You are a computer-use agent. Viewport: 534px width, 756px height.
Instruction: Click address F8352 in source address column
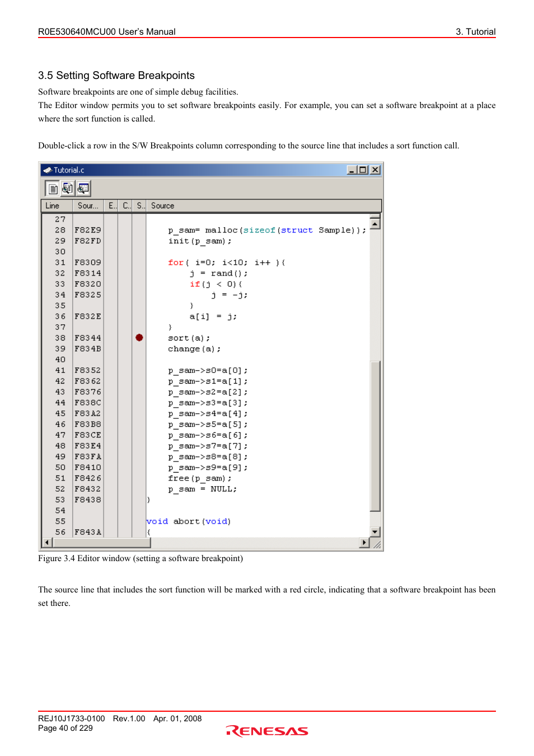click(88, 371)
